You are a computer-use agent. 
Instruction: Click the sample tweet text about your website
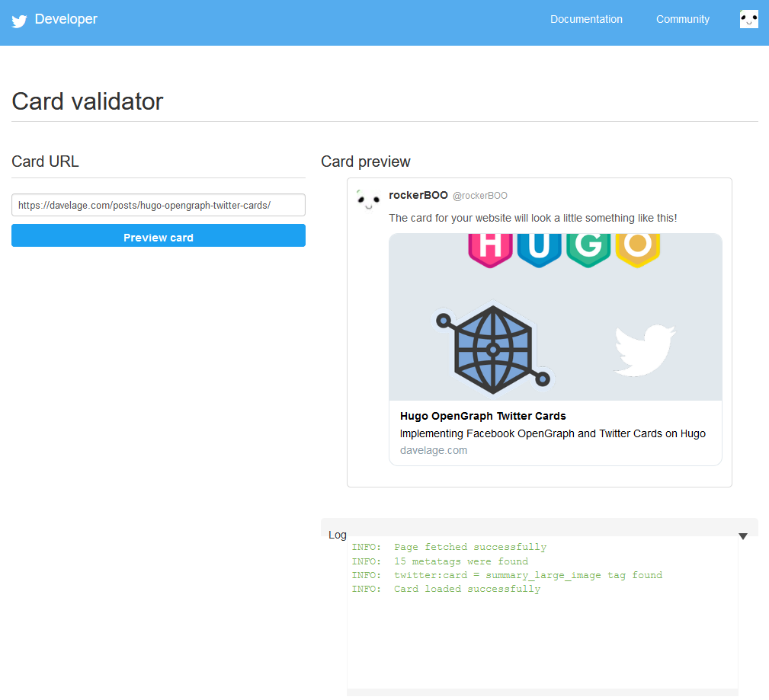533,218
